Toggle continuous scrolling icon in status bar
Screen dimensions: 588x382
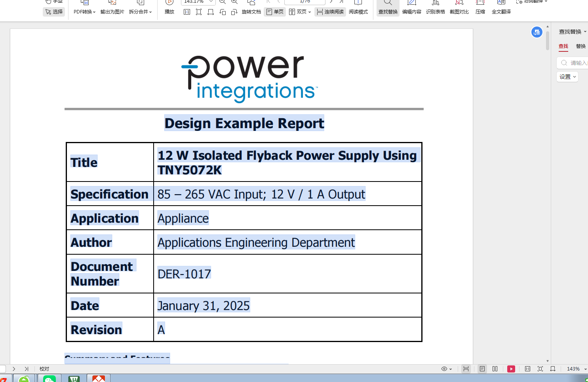pyautogui.click(x=466, y=369)
